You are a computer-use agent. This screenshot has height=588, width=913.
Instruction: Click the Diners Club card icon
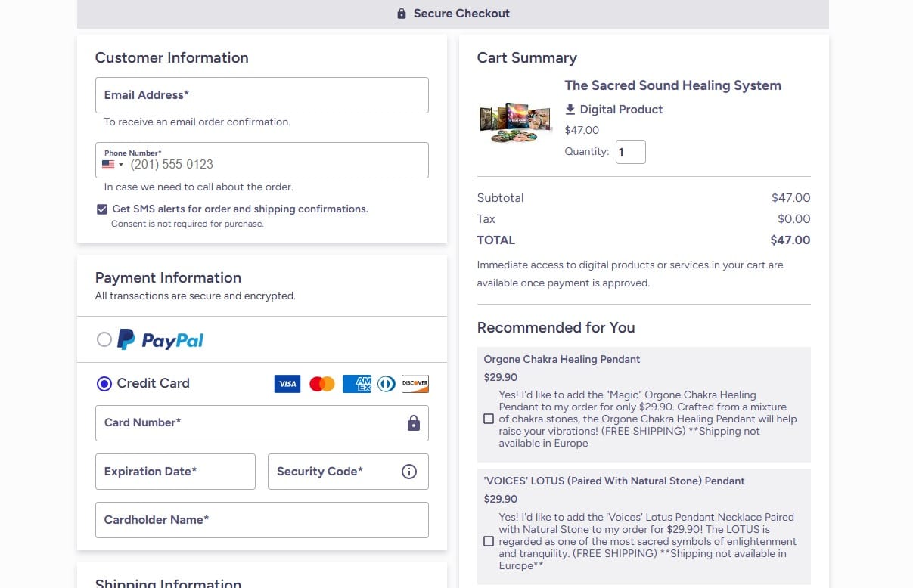[387, 384]
